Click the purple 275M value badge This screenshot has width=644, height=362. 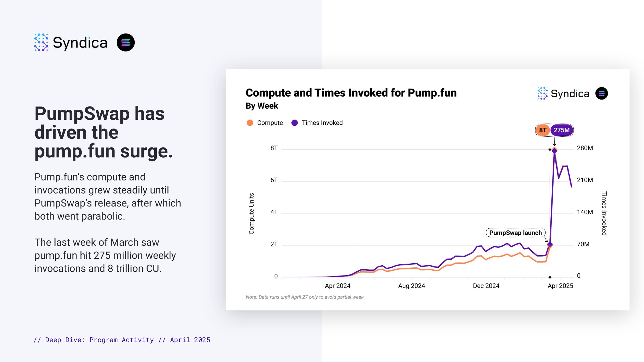click(562, 130)
